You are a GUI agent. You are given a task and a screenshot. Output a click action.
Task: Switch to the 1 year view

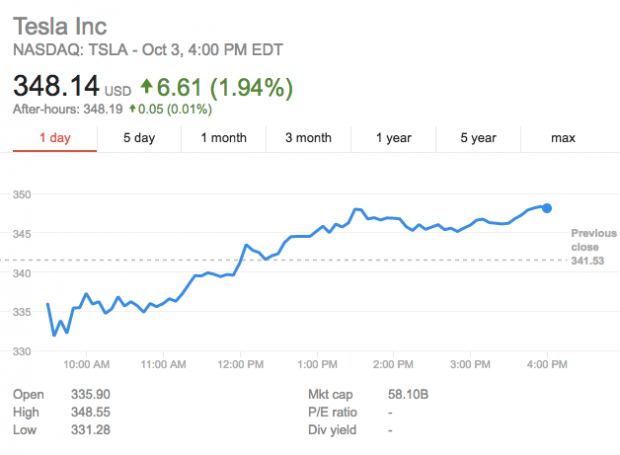393,138
